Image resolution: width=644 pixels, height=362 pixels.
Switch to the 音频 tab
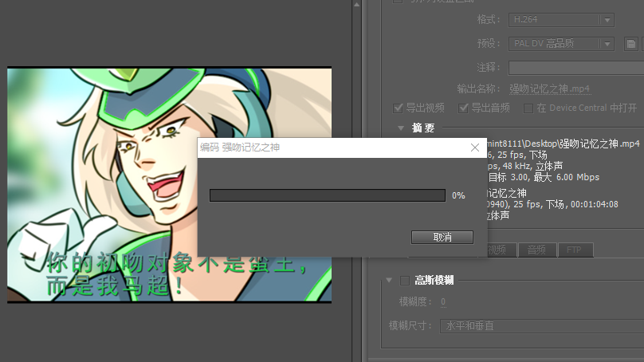pyautogui.click(x=537, y=250)
